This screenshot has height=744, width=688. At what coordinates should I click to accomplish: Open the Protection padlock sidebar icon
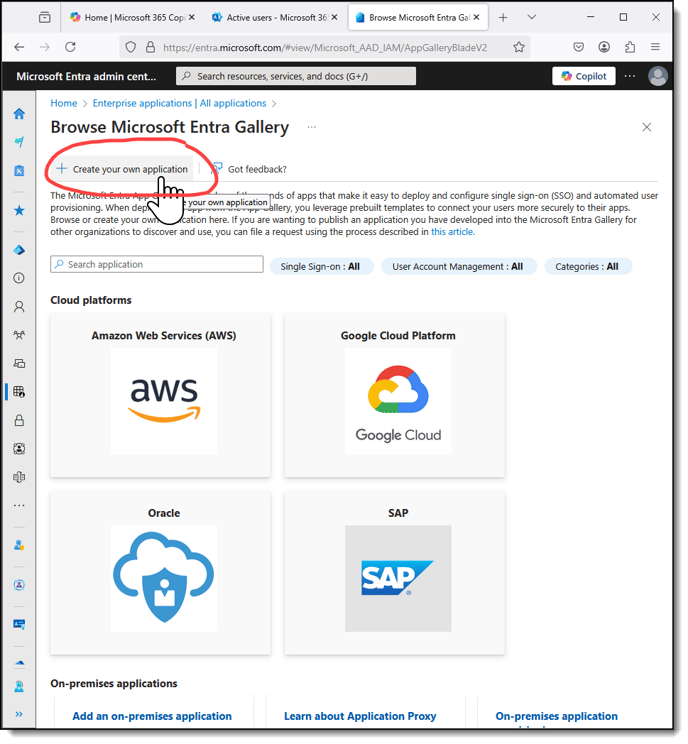(19, 421)
